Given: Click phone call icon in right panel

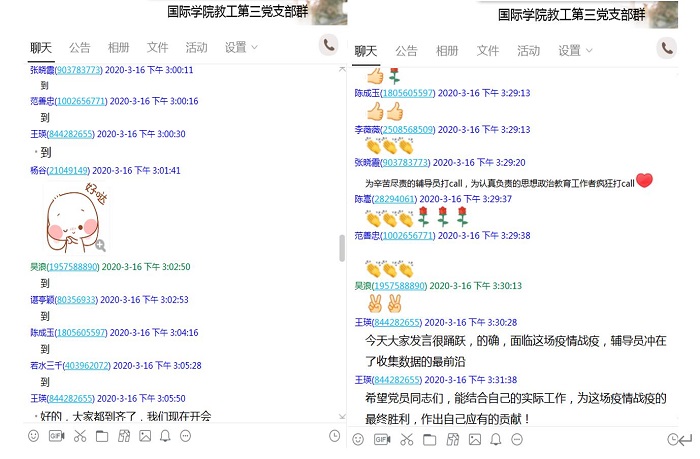Looking at the screenshot, I should tap(667, 48).
